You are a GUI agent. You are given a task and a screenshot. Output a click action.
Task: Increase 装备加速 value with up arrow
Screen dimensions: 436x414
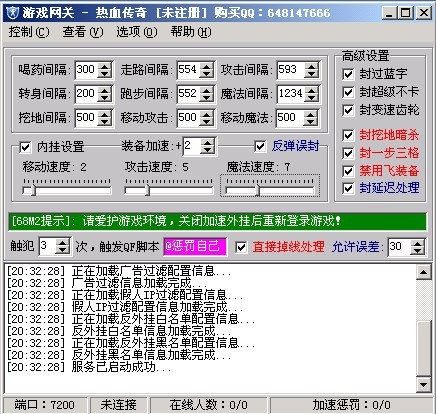tap(208, 143)
